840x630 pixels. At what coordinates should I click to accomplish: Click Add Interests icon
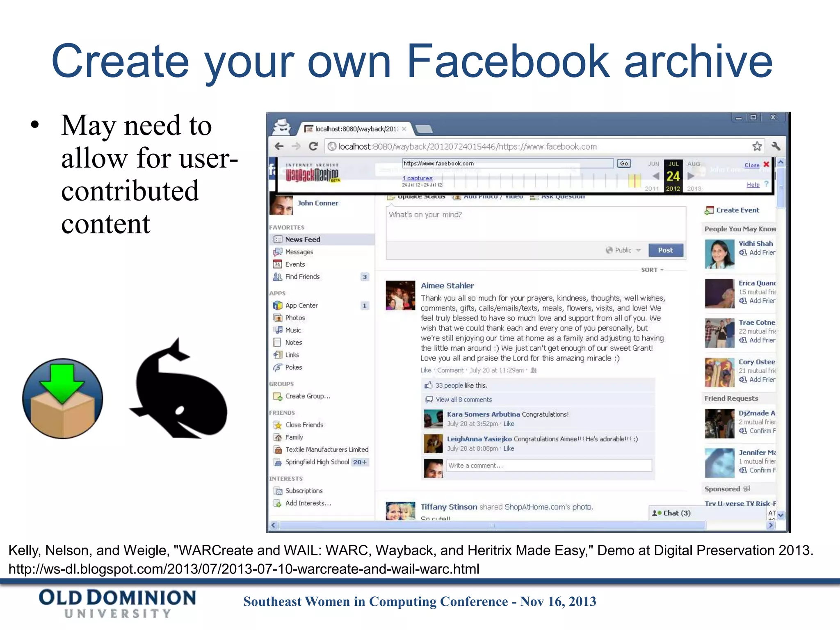(278, 503)
